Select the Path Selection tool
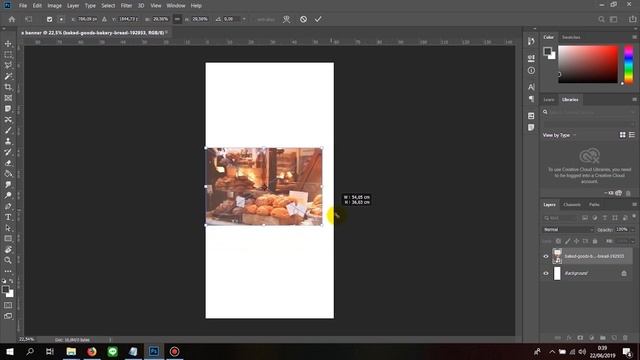Image resolution: width=640 pixels, height=360 pixels. pyautogui.click(x=8, y=228)
